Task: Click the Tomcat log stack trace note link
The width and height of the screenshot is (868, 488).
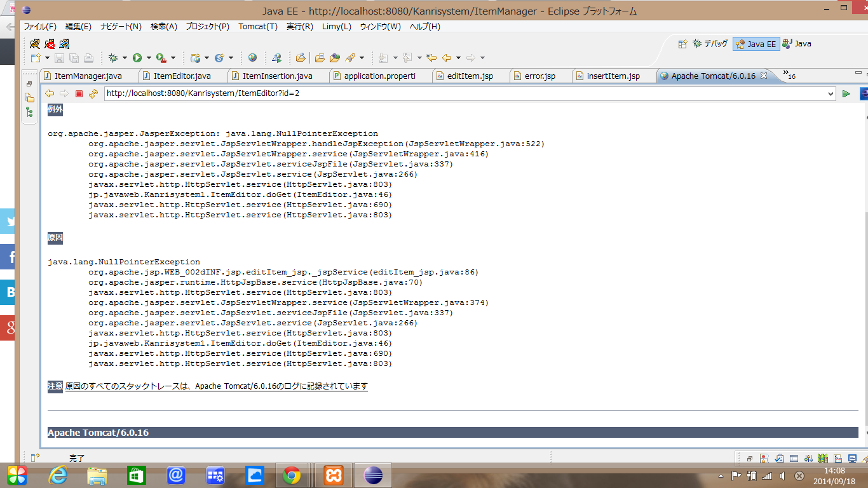Action: coord(216,386)
